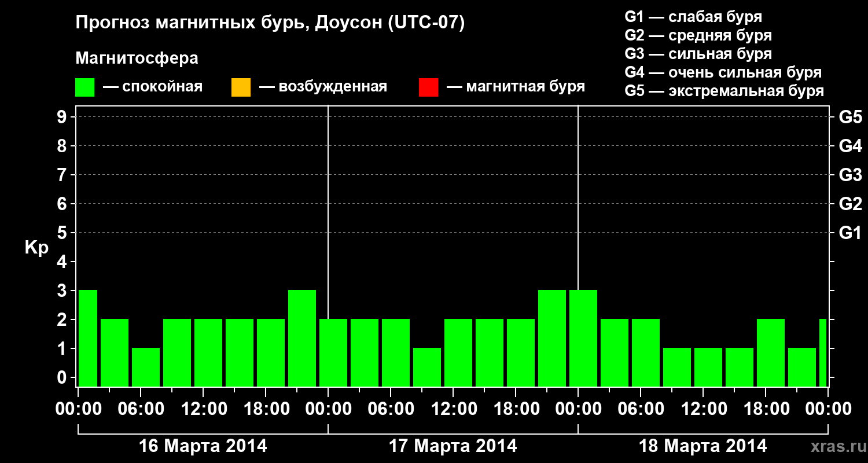Viewport: 868px width, 463px height.
Task: Click 'G5 — экстремальная буря' legend line
Action: [724, 91]
